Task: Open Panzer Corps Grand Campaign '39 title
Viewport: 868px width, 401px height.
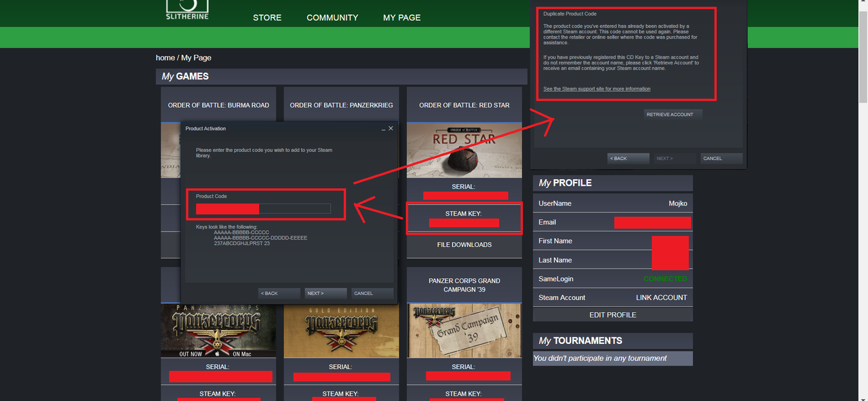Action: (x=465, y=285)
